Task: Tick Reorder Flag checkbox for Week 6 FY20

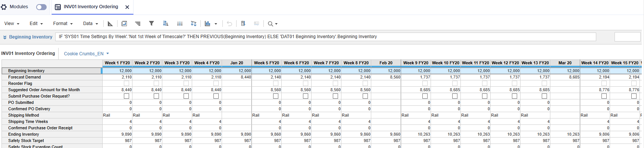Action: pyautogui.click(x=306, y=83)
